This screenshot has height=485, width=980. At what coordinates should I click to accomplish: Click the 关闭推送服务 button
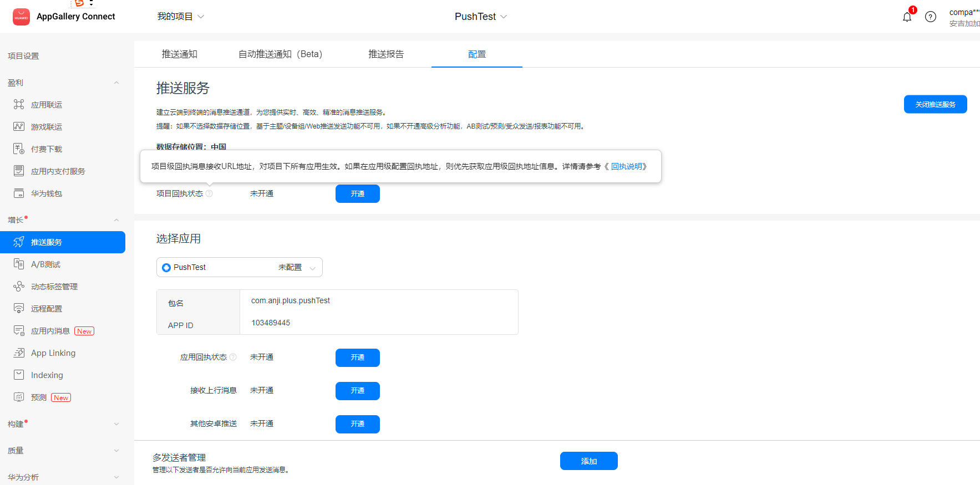[x=935, y=104]
